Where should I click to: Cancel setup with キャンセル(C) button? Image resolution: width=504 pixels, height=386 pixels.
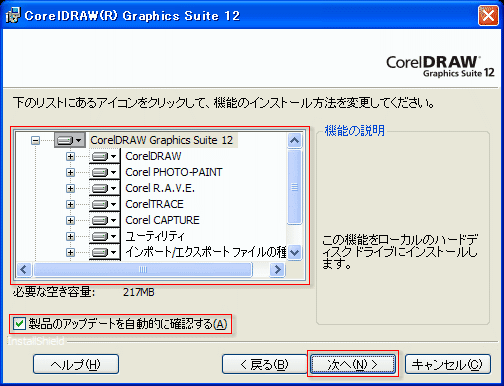point(448,364)
